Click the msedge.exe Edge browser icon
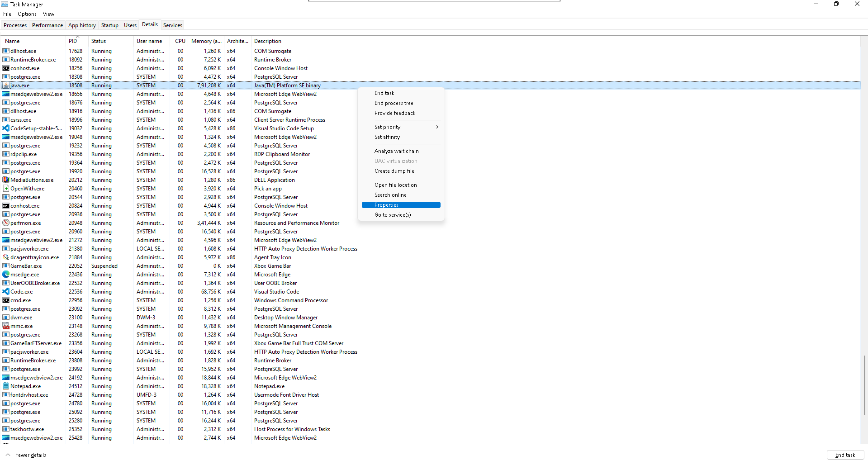Viewport: 868px width, 465px height. 6,275
